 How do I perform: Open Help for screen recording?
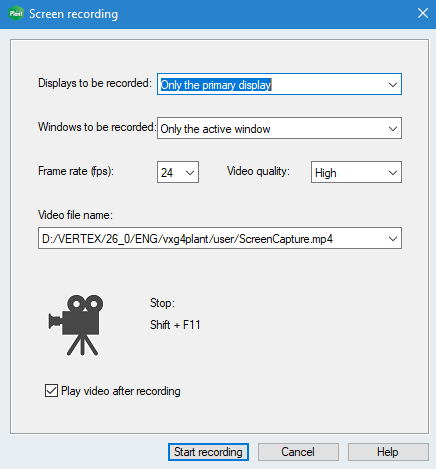click(388, 452)
